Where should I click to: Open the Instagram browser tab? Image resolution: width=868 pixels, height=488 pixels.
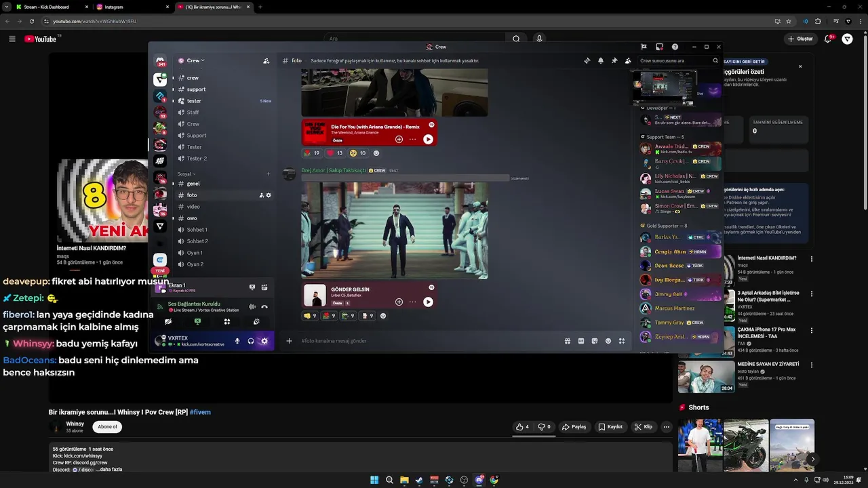pos(132,7)
